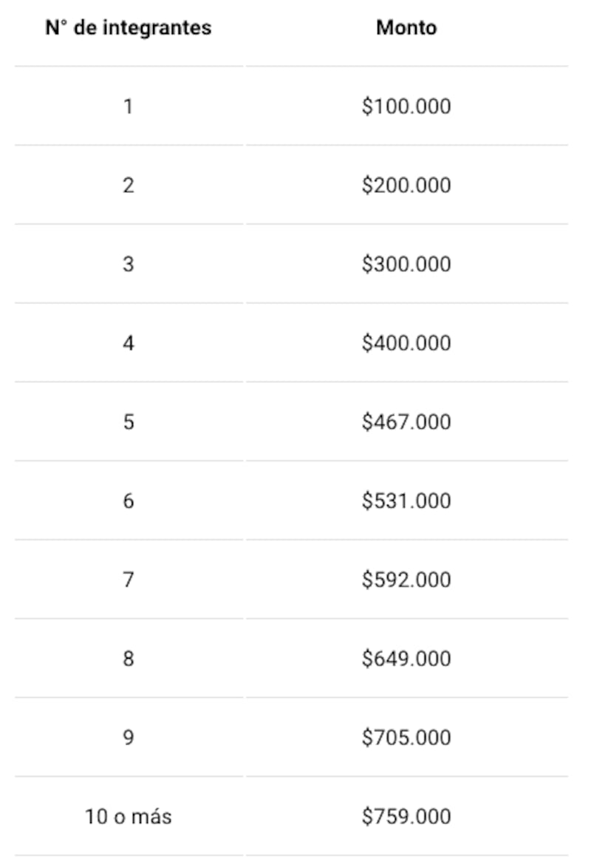Click integrantes number 7 cell

coord(129,580)
